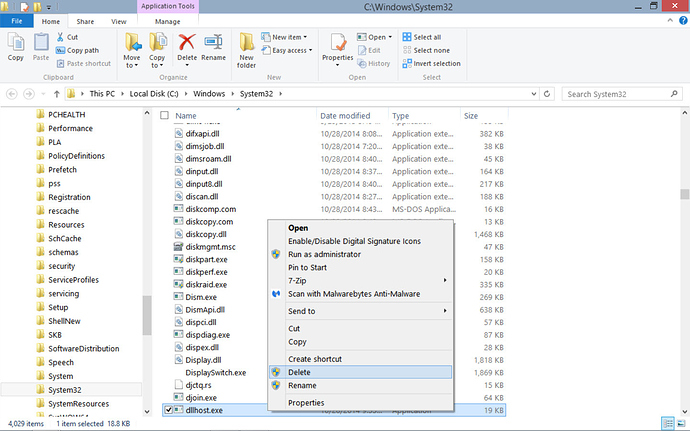
Task: Open the File tab
Action: pyautogui.click(x=17, y=21)
